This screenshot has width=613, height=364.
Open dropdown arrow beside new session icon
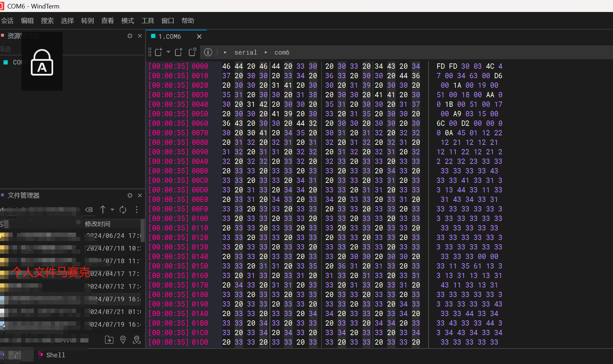(x=168, y=52)
